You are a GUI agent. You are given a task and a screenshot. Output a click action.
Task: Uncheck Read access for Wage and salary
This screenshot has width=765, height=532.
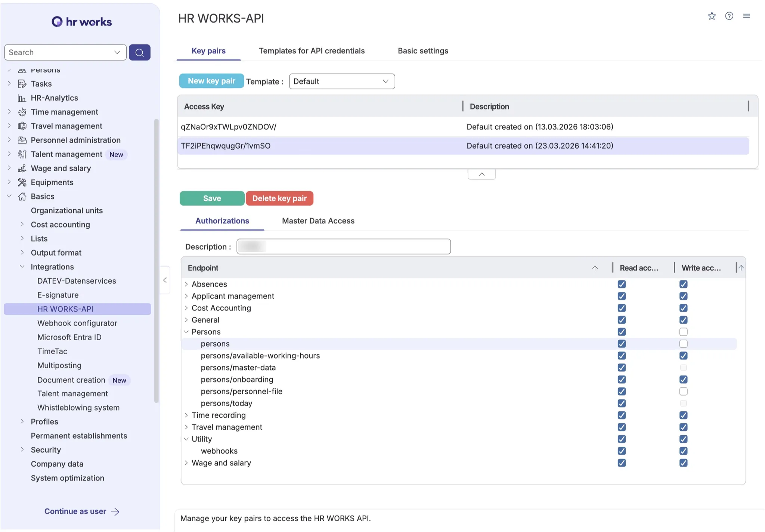(622, 463)
